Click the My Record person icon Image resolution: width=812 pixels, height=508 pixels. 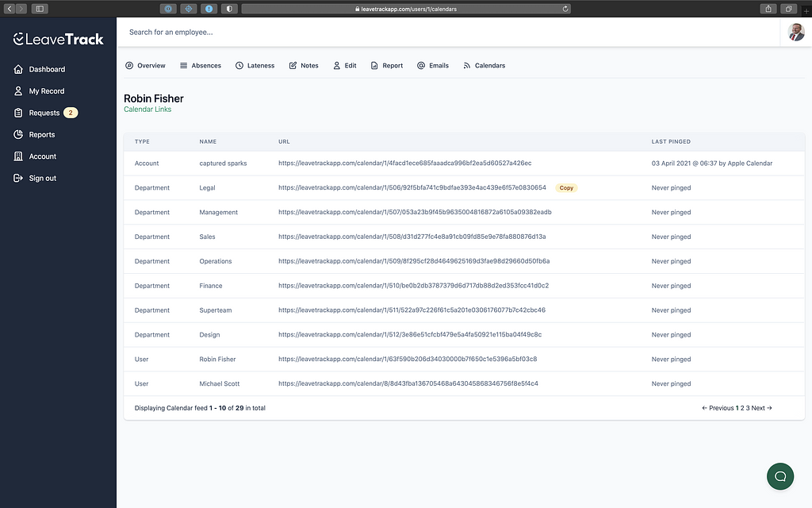pos(18,90)
